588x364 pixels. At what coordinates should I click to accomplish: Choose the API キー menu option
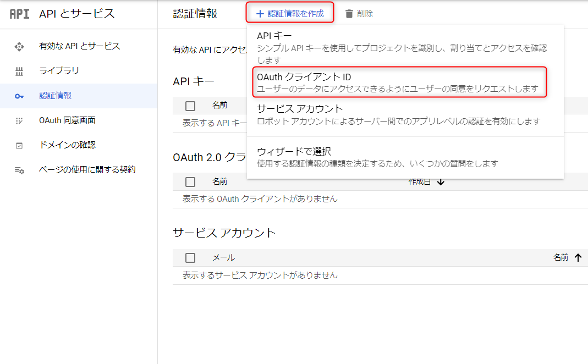click(x=402, y=47)
